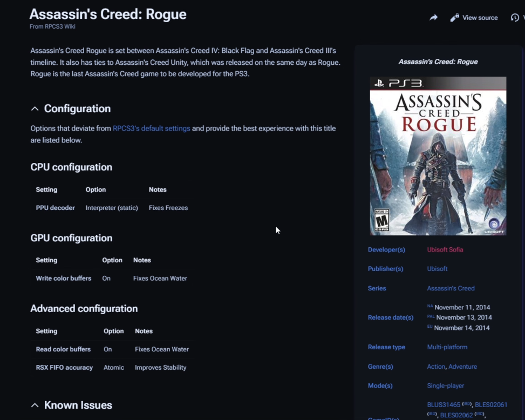Viewport: 525px width, 420px height.
Task: Collapse the Configuration section chevron
Action: [x=35, y=109]
